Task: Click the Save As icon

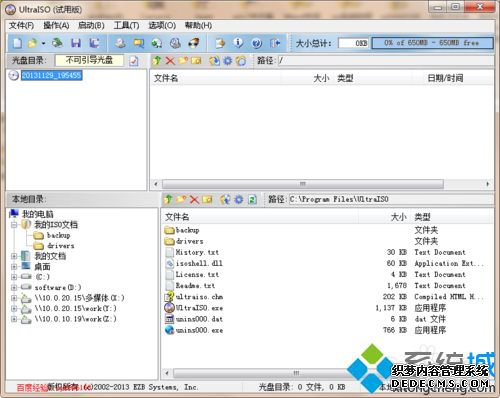Action: pos(94,43)
